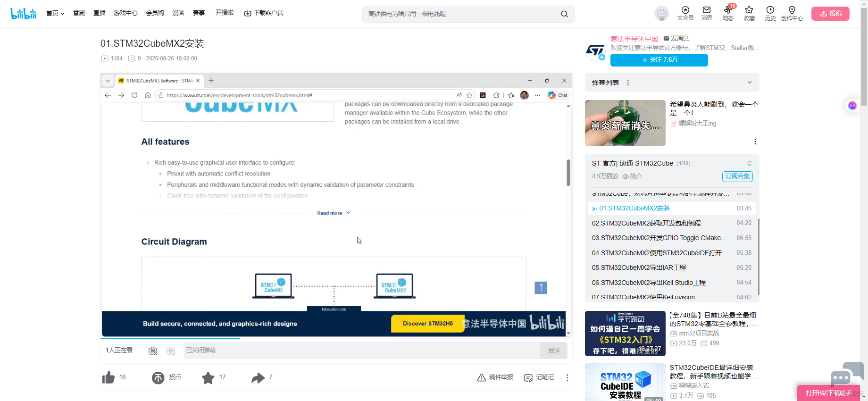Open 如何逼自己一周学会STM32入门 thumbnail

[625, 334]
